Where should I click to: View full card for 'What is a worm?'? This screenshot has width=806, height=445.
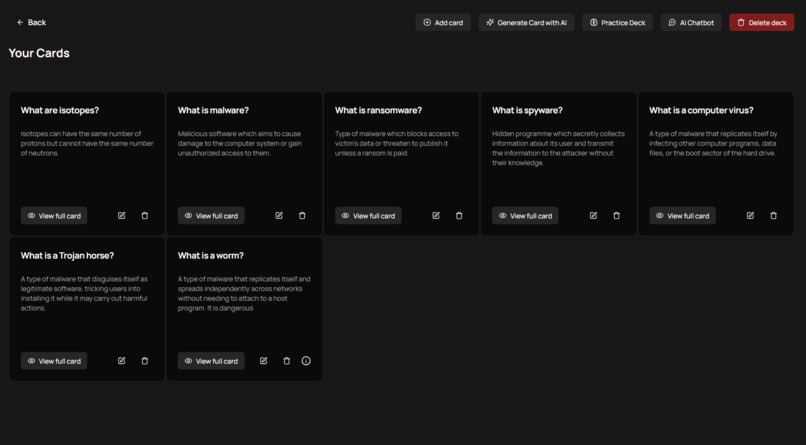click(x=211, y=361)
